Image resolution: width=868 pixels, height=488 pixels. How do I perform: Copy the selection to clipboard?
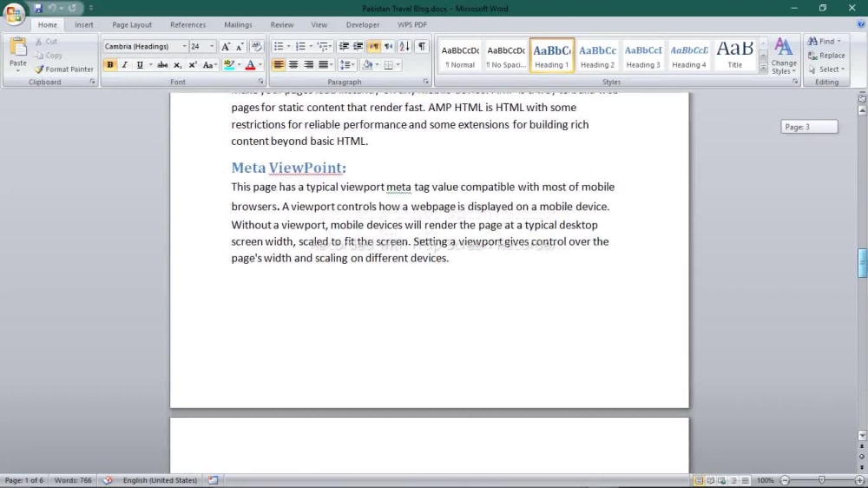click(x=49, y=56)
